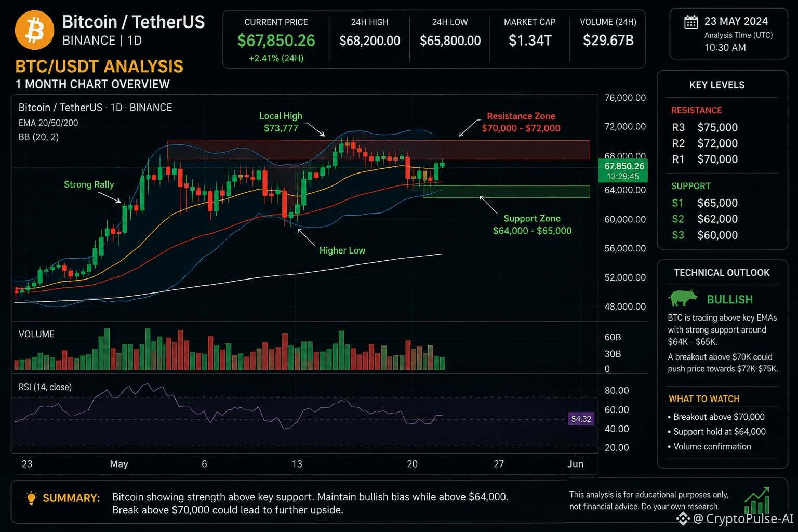Click the '+2.41% (24H)' change value
Viewport: 798px width, 532px height.
click(276, 58)
